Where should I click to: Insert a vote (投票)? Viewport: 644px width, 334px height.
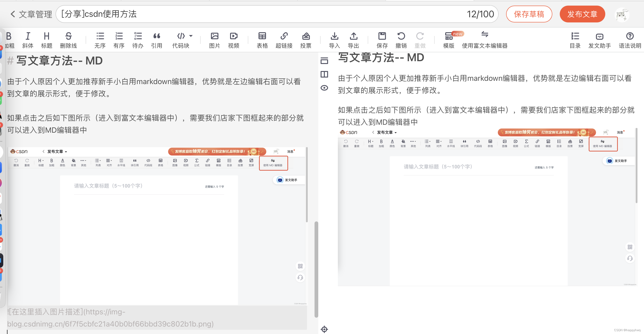(x=306, y=40)
